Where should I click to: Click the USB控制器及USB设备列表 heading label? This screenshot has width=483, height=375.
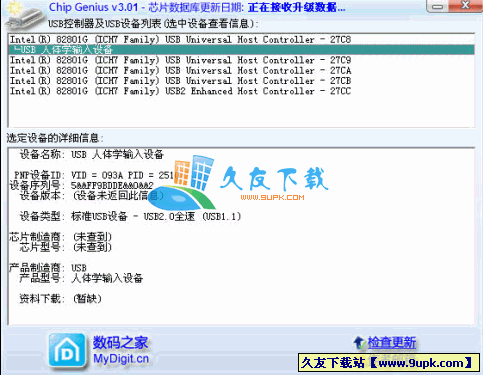click(153, 24)
